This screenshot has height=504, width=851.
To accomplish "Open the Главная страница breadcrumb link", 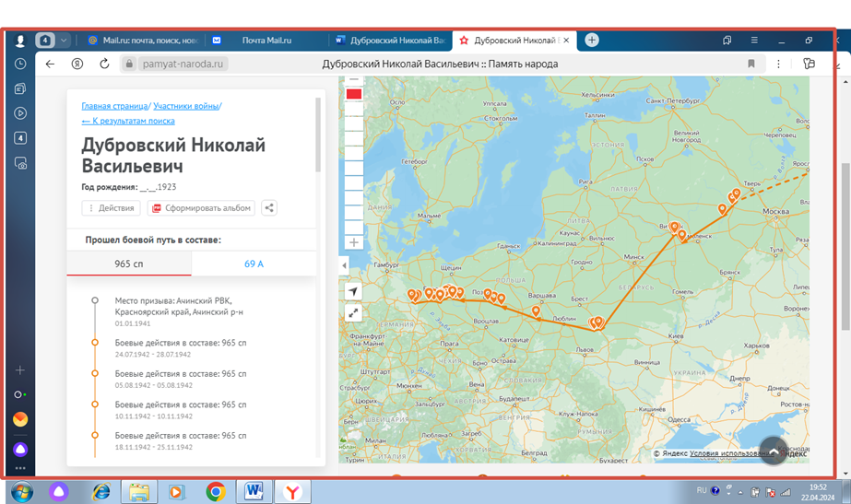I will pyautogui.click(x=114, y=106).
